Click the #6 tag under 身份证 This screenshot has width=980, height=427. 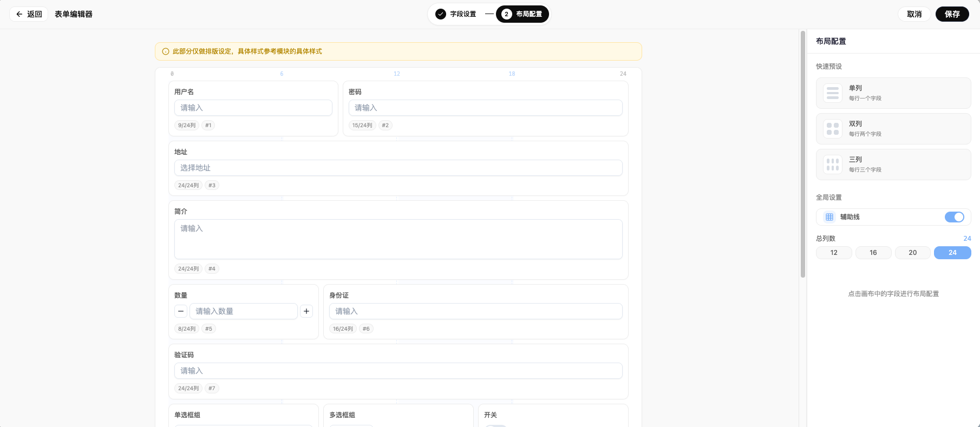(x=366, y=329)
